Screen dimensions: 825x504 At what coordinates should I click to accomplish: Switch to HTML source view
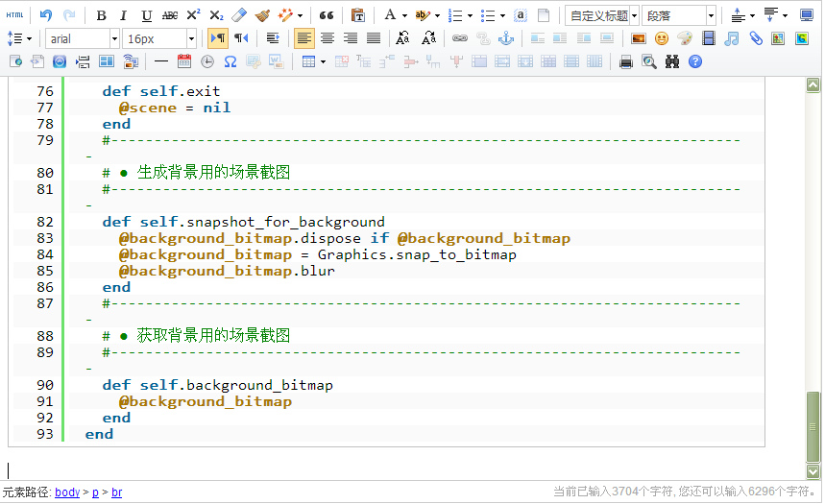(14, 15)
